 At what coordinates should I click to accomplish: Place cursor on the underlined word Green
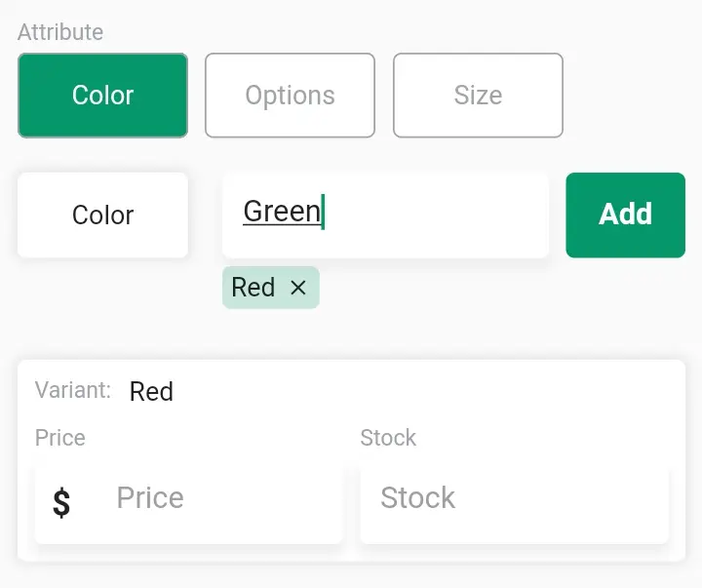click(x=282, y=212)
